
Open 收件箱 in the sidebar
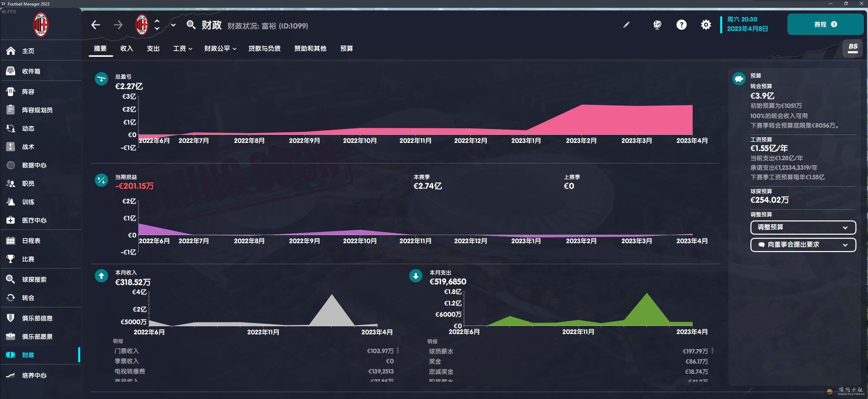31,71
